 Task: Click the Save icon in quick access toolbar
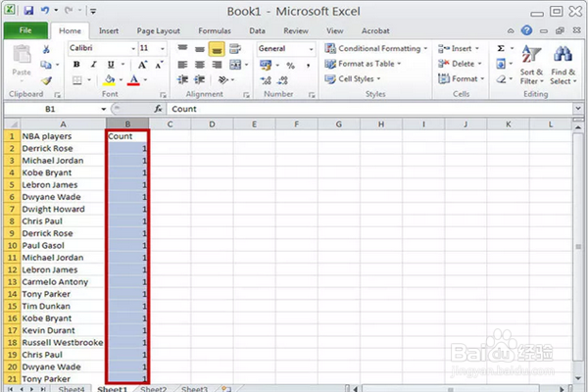click(28, 11)
